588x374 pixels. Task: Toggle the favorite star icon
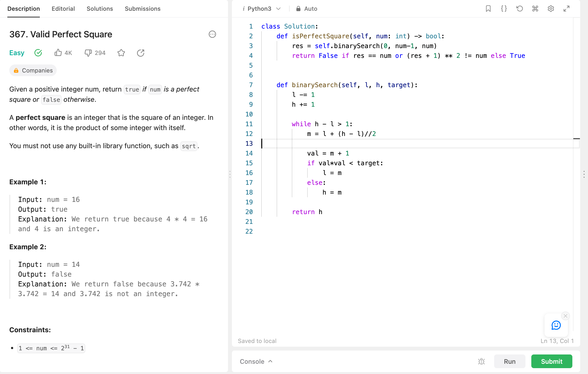pos(121,53)
